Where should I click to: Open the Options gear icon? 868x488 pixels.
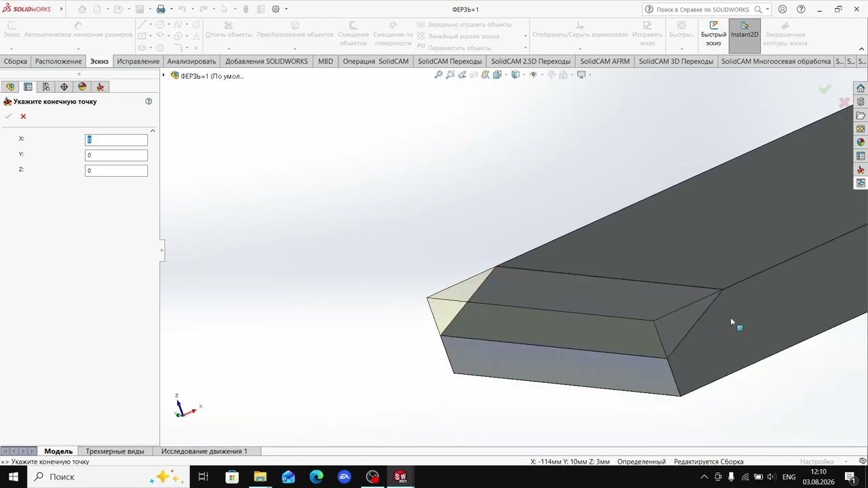point(276,9)
